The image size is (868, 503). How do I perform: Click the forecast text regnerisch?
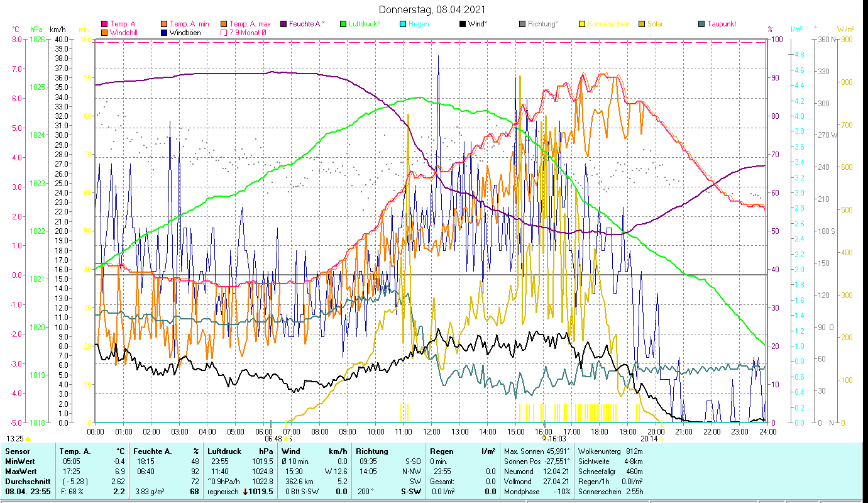click(222, 492)
